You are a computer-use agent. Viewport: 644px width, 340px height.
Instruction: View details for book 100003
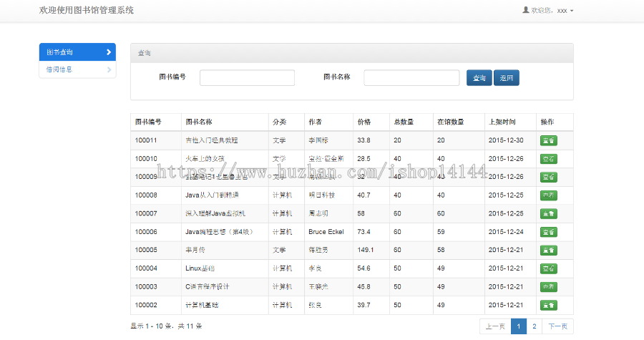549,286
